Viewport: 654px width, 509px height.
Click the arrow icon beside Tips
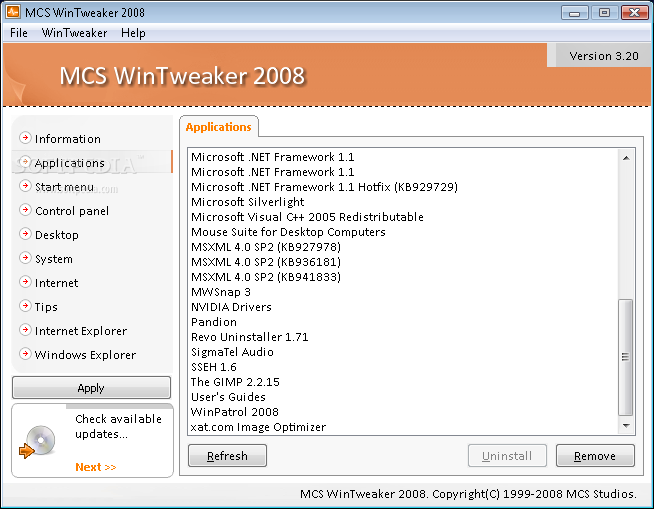pos(25,306)
